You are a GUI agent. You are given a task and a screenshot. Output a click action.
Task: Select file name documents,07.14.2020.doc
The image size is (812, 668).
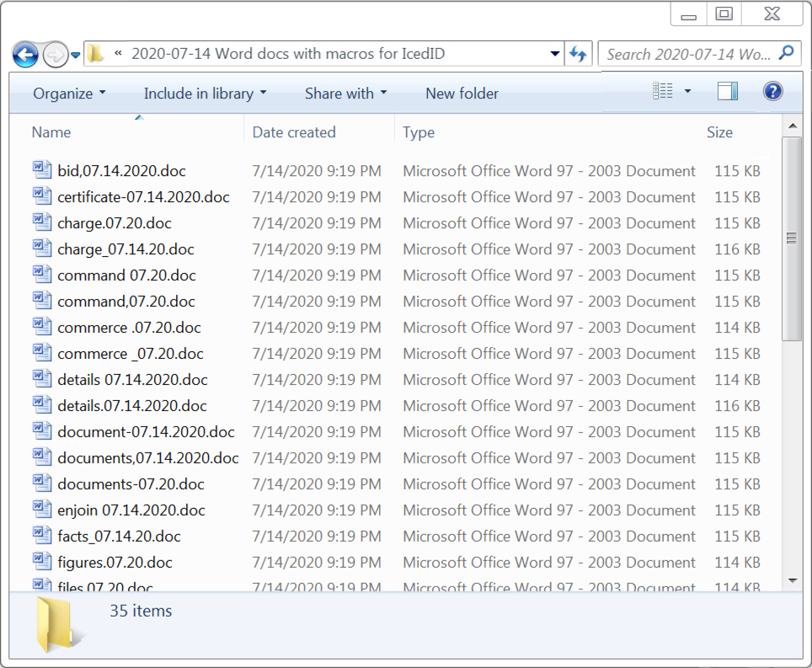click(x=148, y=457)
